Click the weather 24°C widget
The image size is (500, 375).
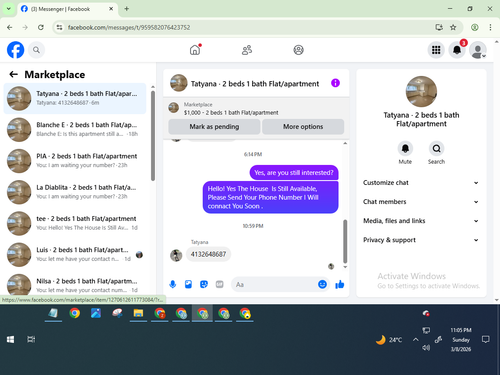[389, 340]
